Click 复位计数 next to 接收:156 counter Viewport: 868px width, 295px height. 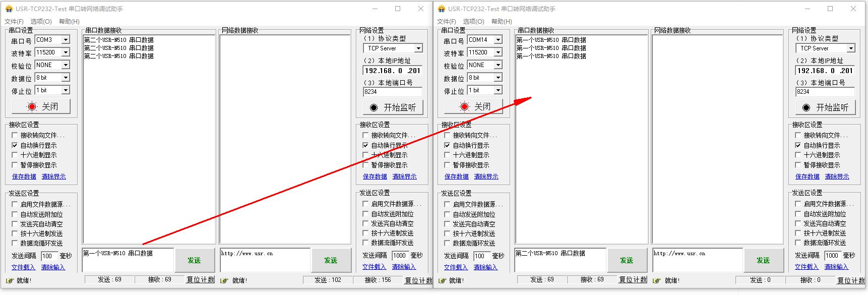[418, 280]
